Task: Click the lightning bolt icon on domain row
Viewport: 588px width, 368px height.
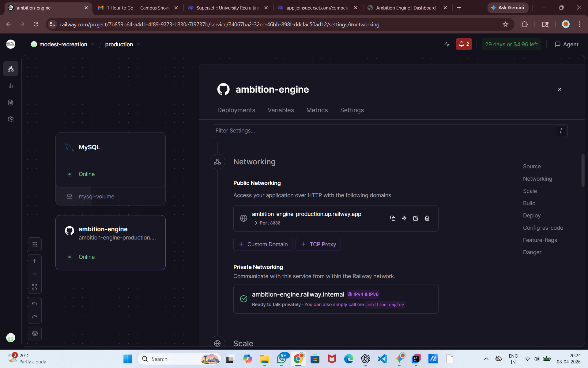Action: pyautogui.click(x=404, y=218)
